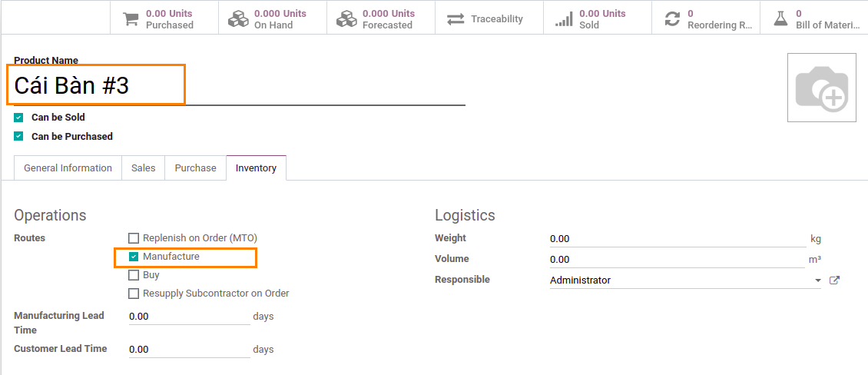Open the Purchase tab
The image size is (868, 375).
tap(195, 168)
